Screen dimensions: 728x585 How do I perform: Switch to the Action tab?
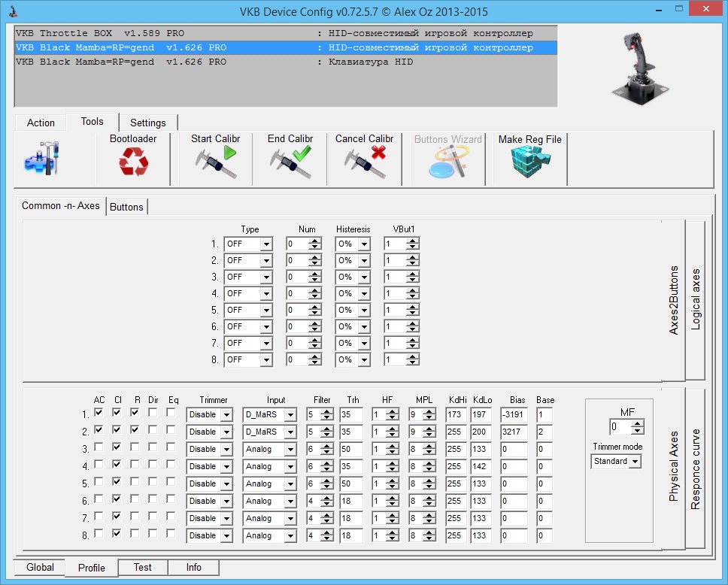[41, 123]
